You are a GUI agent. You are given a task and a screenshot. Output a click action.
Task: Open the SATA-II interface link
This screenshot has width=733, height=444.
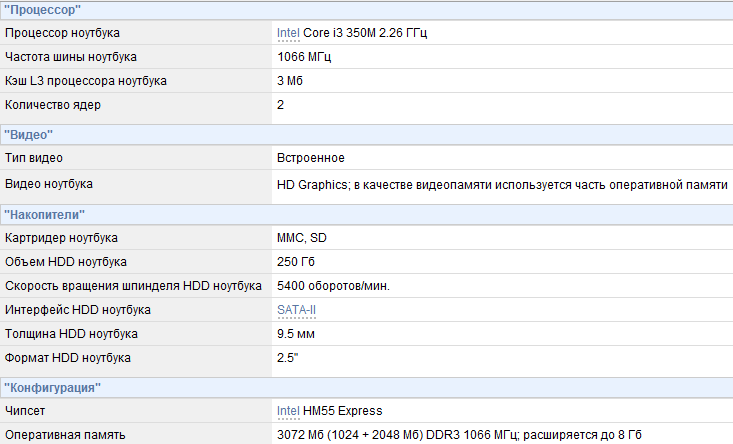[296, 310]
